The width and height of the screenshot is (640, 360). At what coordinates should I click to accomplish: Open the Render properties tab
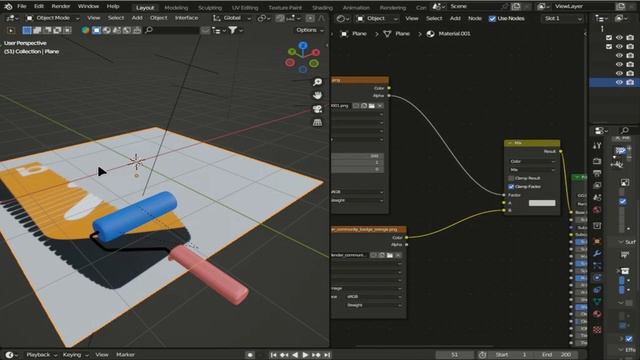point(597,161)
